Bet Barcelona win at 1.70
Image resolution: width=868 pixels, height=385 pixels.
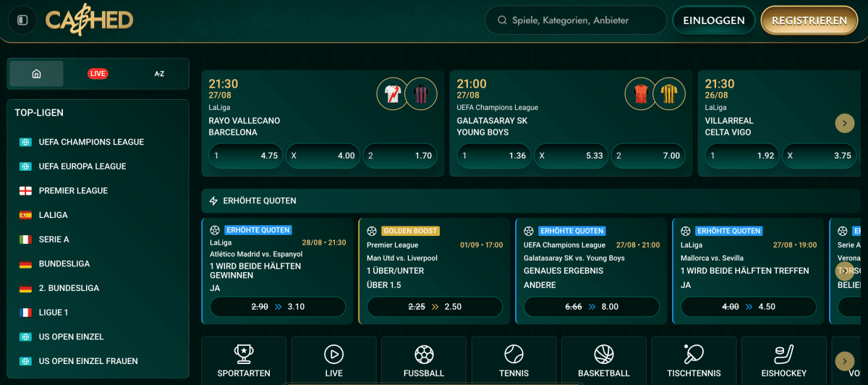400,156
